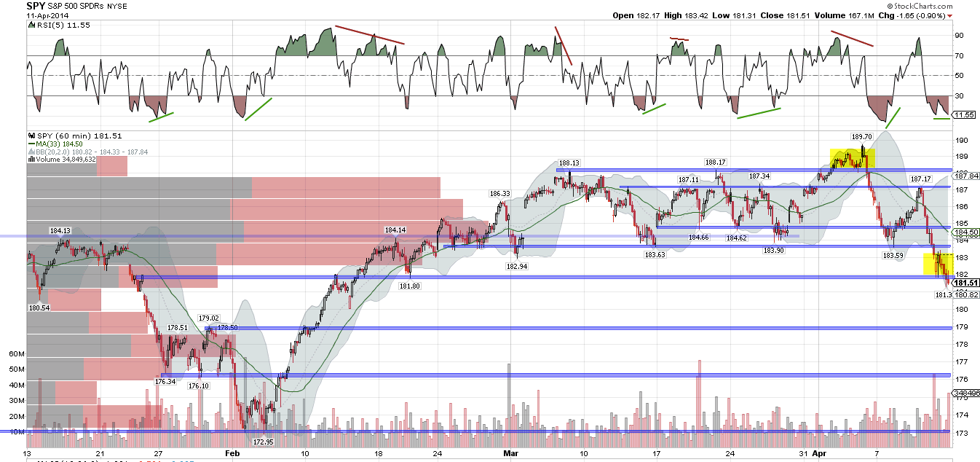Click the 179.02 price label
The width and height of the screenshot is (980, 462).
[x=209, y=318]
